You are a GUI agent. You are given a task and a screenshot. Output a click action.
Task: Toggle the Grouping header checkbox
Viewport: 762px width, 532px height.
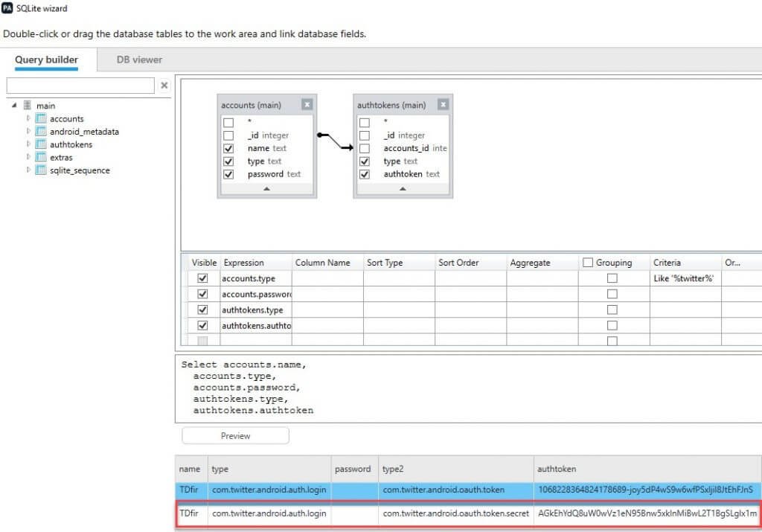[588, 263]
